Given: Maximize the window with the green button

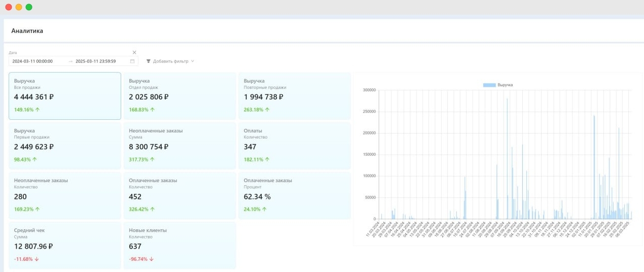Looking at the screenshot, I should 29,7.
